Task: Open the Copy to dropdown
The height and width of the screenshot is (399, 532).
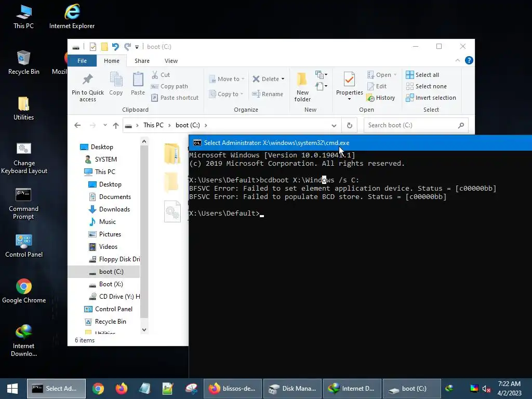Action: point(227,94)
